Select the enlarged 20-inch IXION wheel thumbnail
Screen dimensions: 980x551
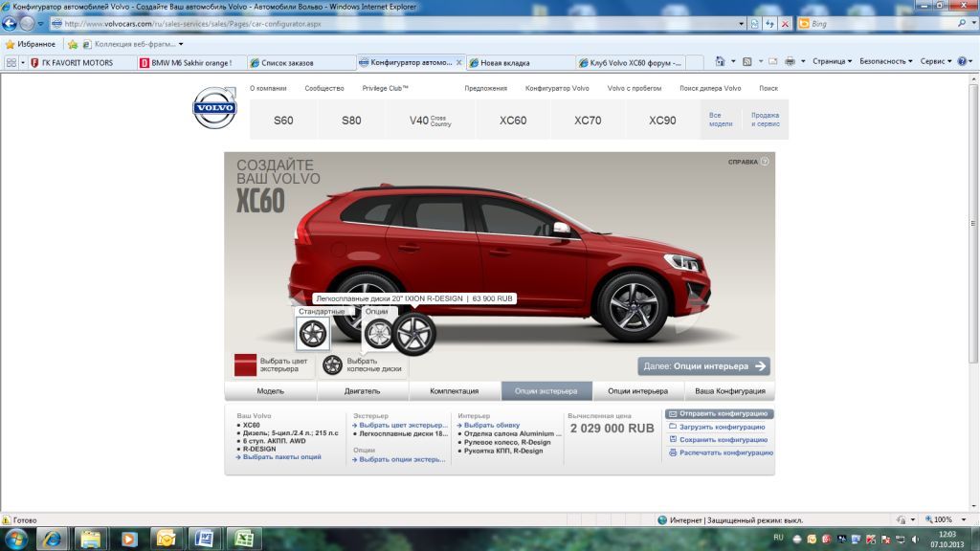point(413,334)
